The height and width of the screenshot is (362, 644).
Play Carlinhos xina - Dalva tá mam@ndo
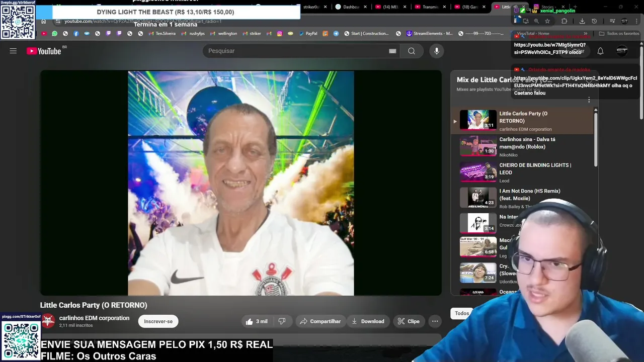pyautogui.click(x=522, y=147)
